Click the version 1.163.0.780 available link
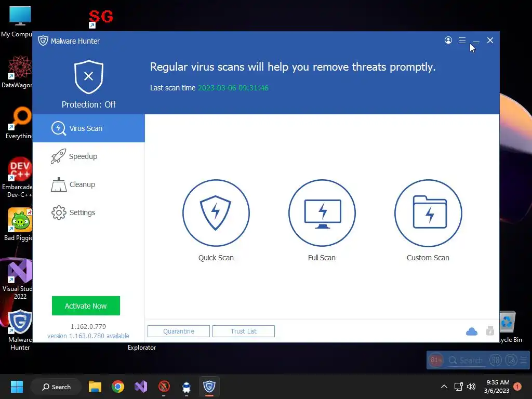 [x=88, y=336]
